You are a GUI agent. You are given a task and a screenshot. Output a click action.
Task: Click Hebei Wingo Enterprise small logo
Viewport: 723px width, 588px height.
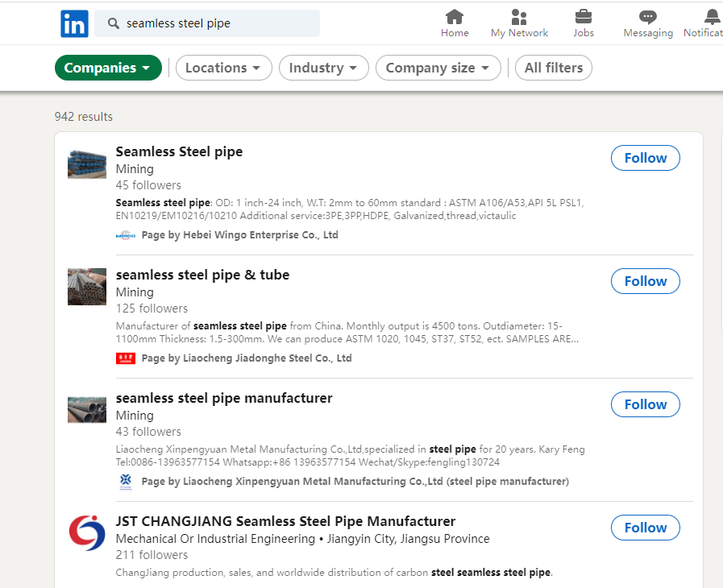point(126,235)
